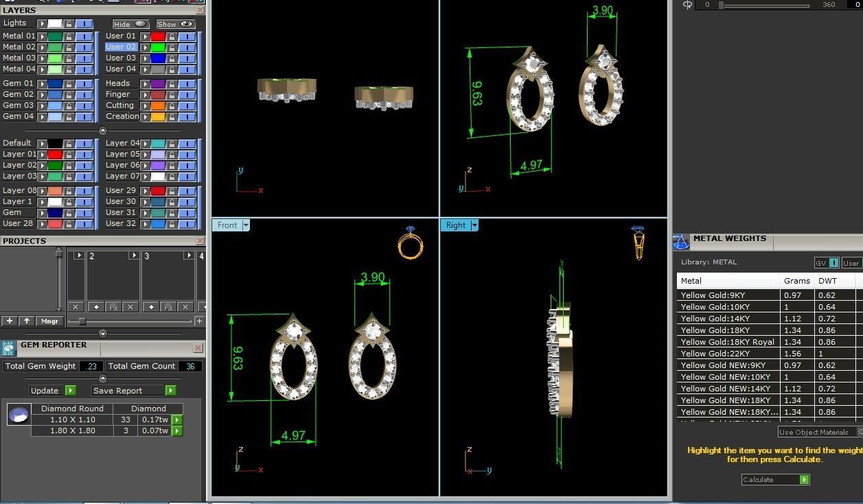Click the up-arrow button beside Mngr
Image resolution: width=863 pixels, height=504 pixels.
pyautogui.click(x=27, y=321)
